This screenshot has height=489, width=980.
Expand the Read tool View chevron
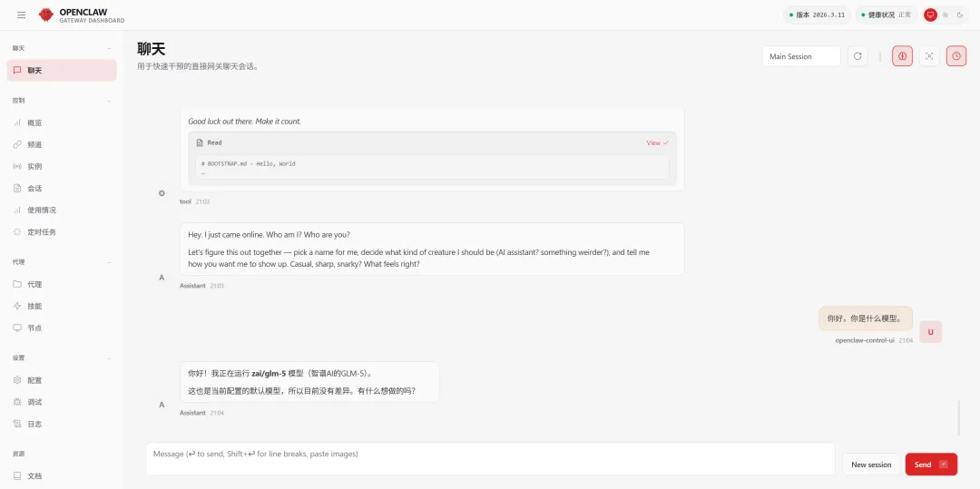[x=658, y=142]
